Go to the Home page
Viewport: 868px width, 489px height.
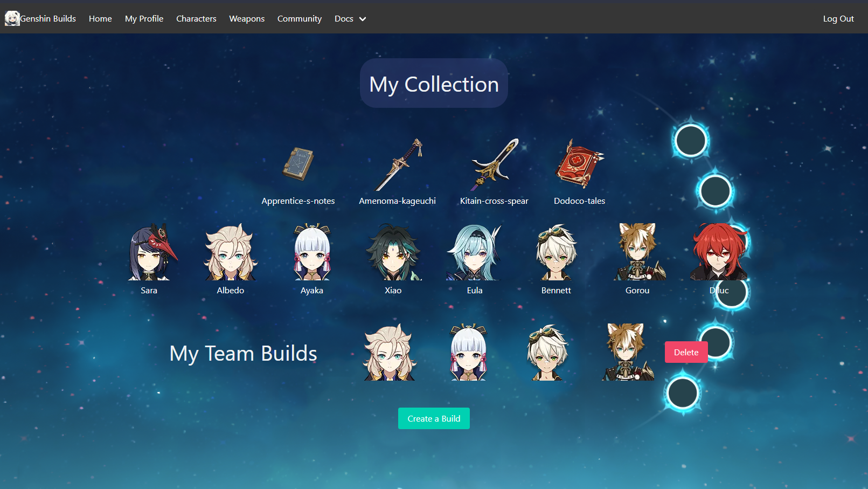click(x=100, y=18)
